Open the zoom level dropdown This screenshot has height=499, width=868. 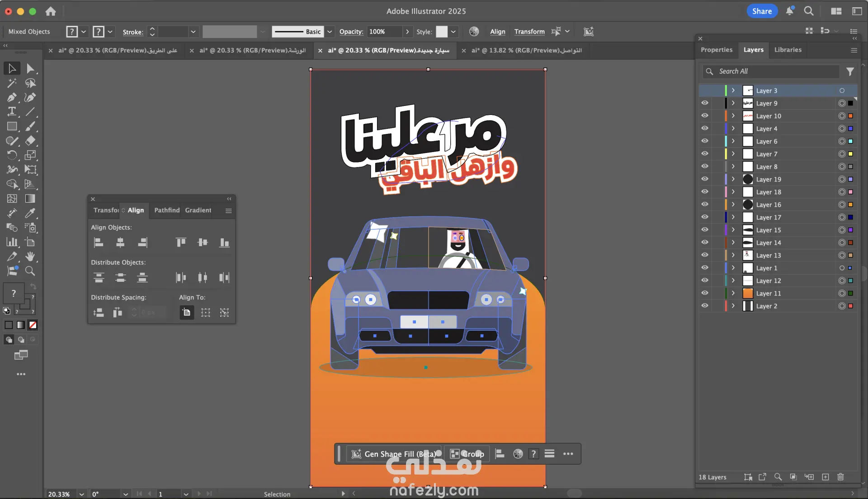click(x=81, y=494)
